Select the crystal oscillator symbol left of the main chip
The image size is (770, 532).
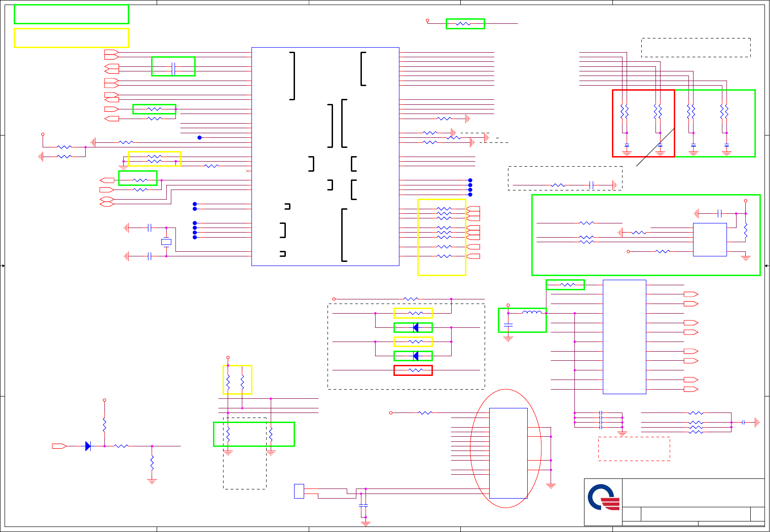(x=166, y=242)
